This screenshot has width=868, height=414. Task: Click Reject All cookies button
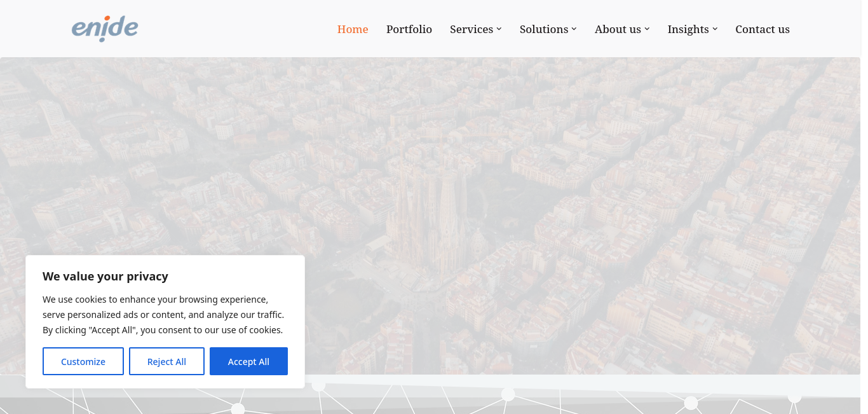pos(166,361)
